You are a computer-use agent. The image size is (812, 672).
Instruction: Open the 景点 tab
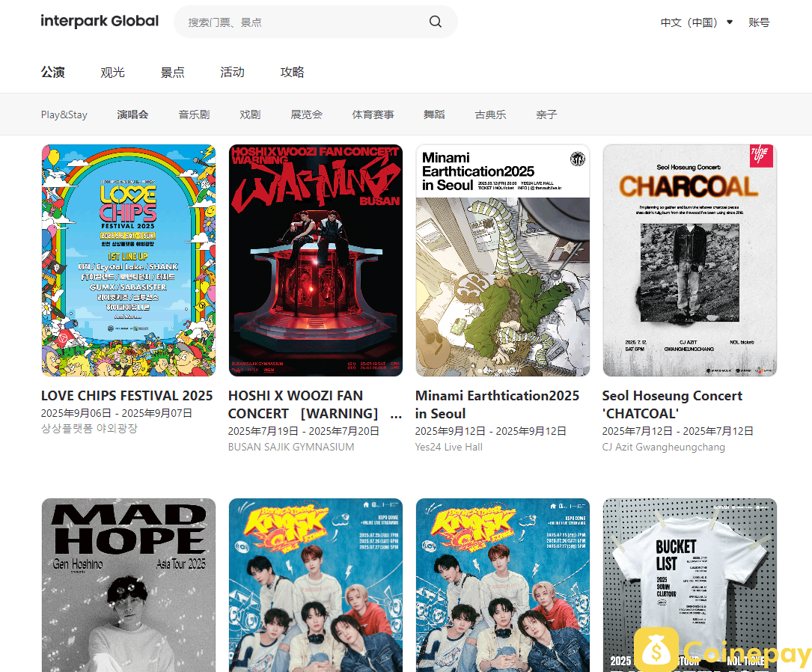point(172,72)
